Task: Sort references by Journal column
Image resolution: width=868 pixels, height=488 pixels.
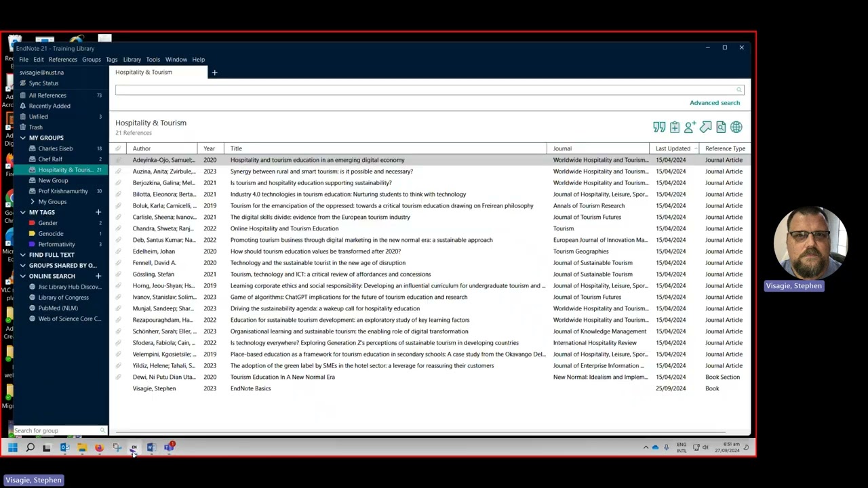Action: (x=598, y=148)
